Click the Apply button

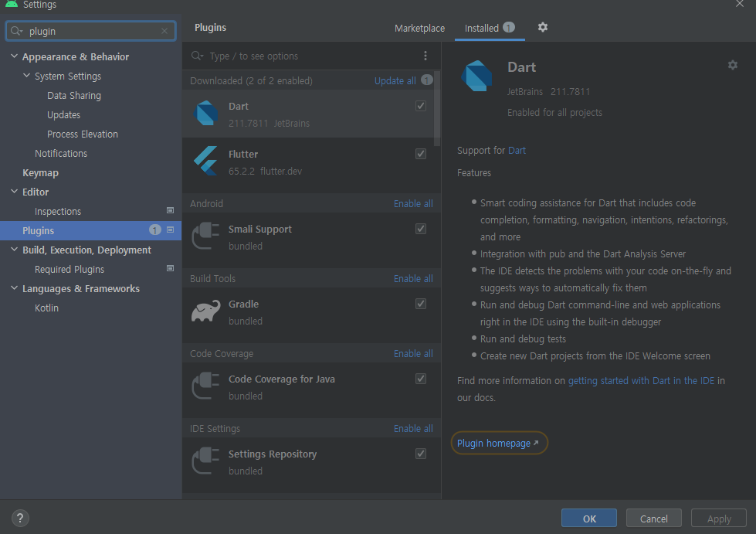pyautogui.click(x=719, y=518)
